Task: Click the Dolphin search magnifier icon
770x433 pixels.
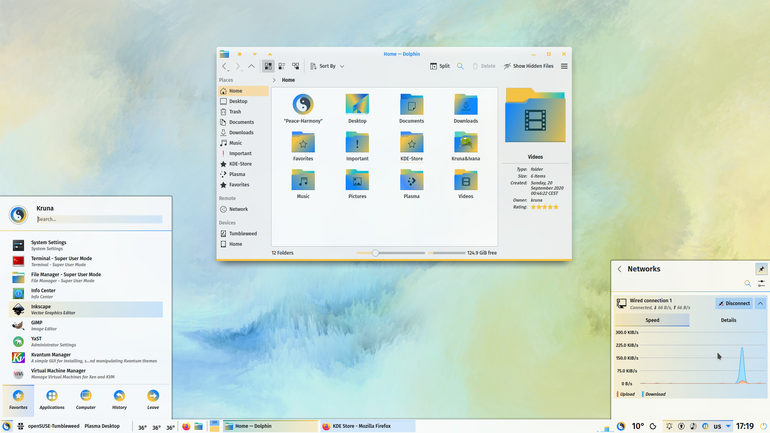Action: [x=460, y=66]
